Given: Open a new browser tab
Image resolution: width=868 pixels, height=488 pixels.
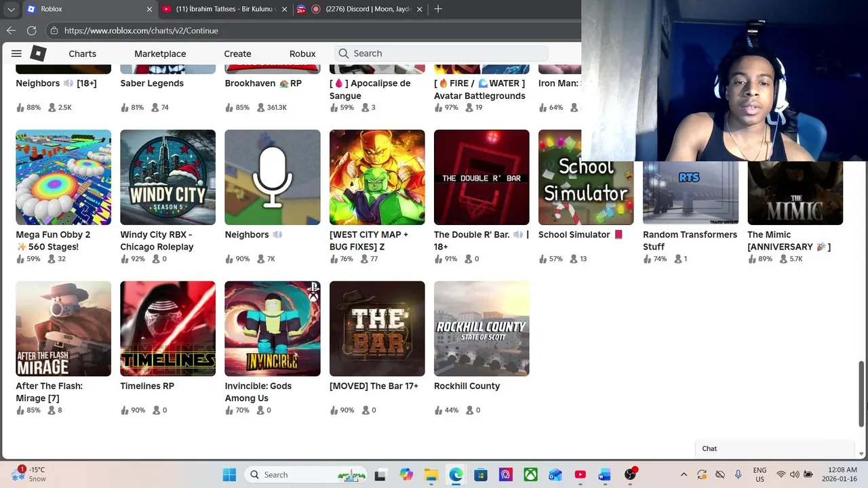Looking at the screenshot, I should (438, 9).
